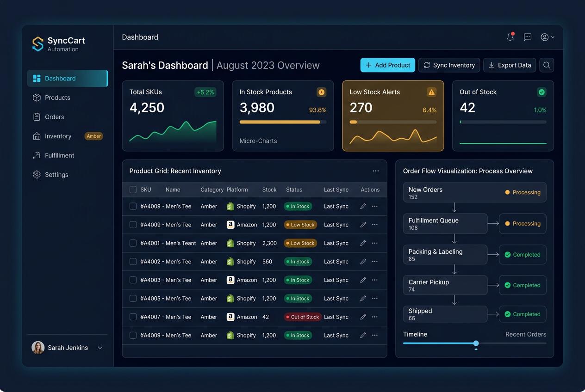
Task: Click Amazon logo in #A4007 row
Action: (x=230, y=317)
